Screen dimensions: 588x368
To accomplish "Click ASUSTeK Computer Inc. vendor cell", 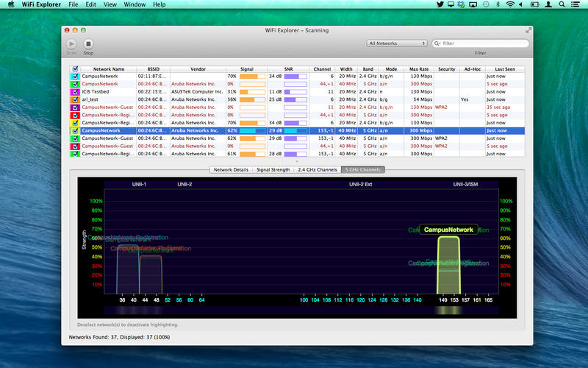I will coord(197,91).
